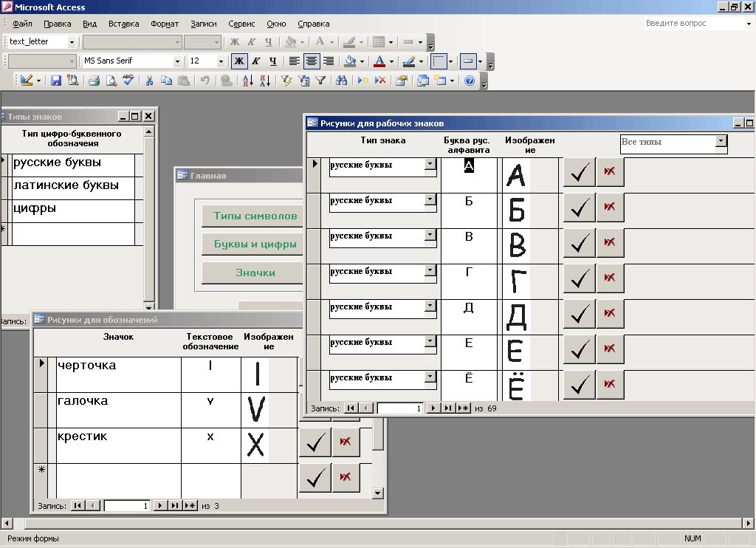Image resolution: width=756 pixels, height=548 pixels.
Task: Open Help with the question mark icon
Action: [x=470, y=81]
